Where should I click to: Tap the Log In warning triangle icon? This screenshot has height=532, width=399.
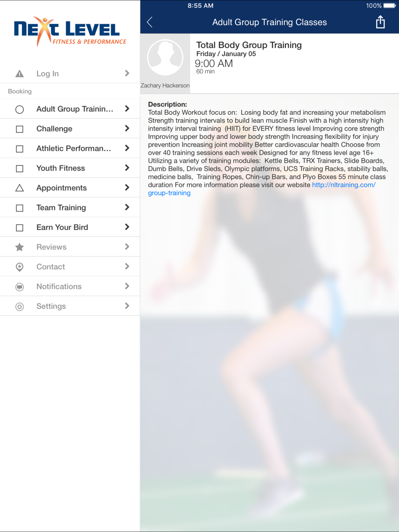pos(20,74)
